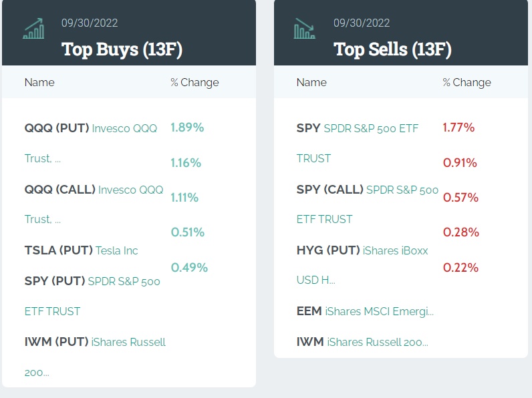
Task: Select TSLA (PUT) Tesla Inc entry
Action: pyautogui.click(x=81, y=250)
